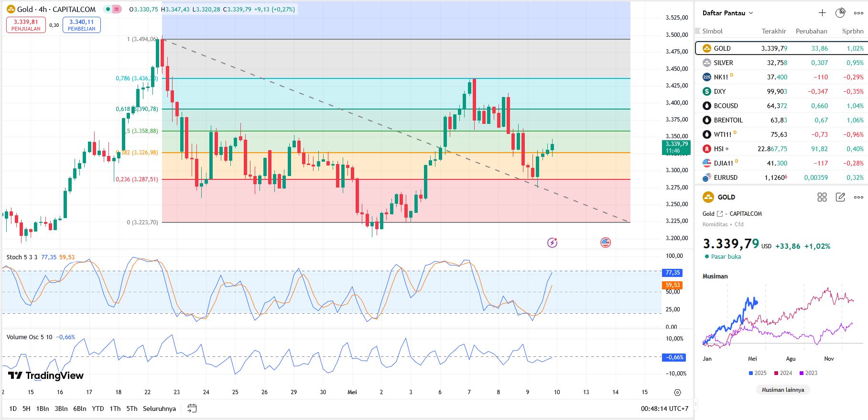This screenshot has height=420, width=868.
Task: Open the watchlist advanced view pie icon
Action: coord(840,13)
